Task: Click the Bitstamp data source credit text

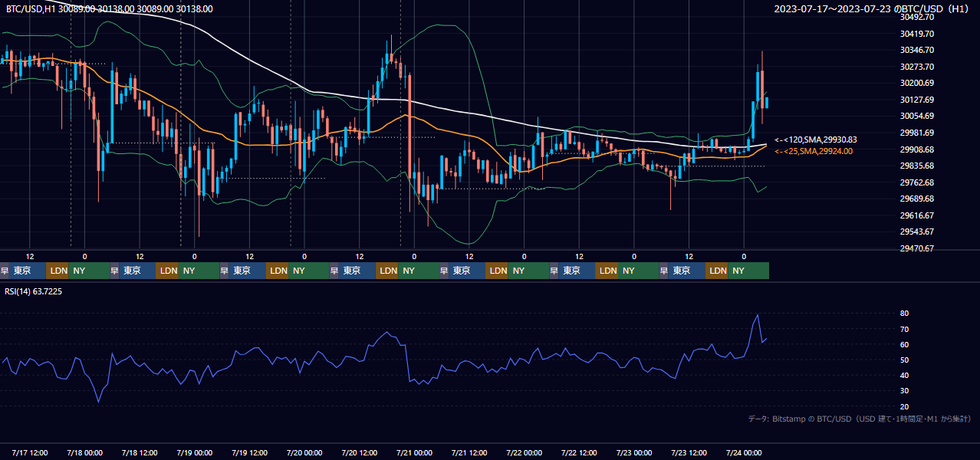Action: tap(860, 419)
